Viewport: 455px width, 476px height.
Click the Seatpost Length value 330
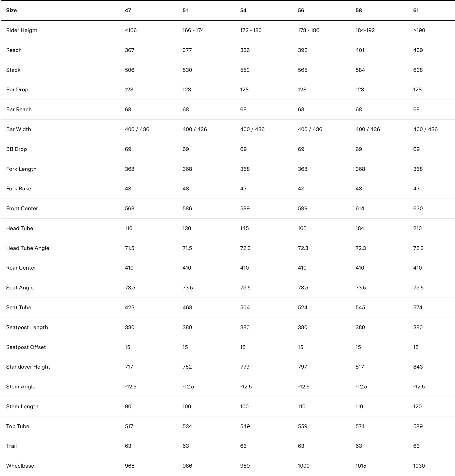(x=130, y=327)
